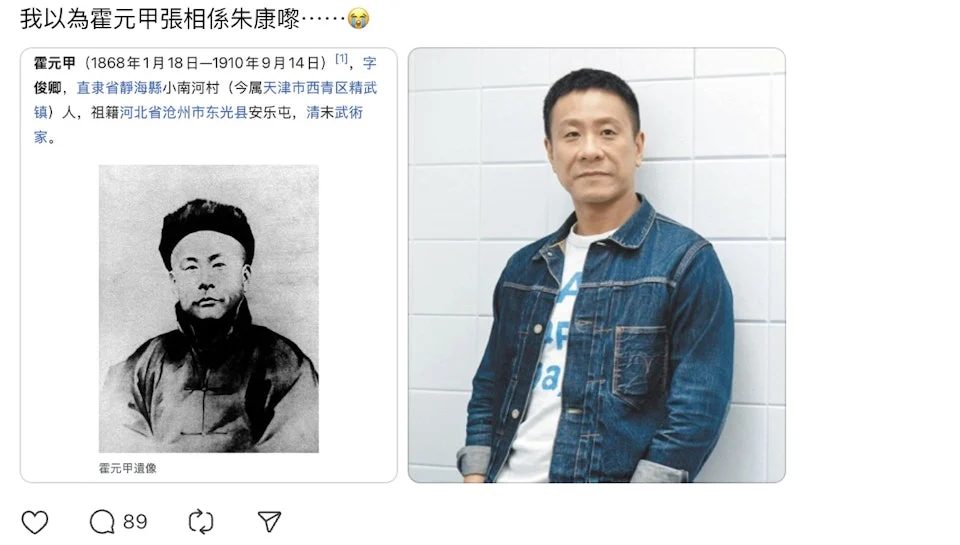The height and width of the screenshot is (545, 960).
Task: Open the 沧州市 link
Action: coord(184,113)
